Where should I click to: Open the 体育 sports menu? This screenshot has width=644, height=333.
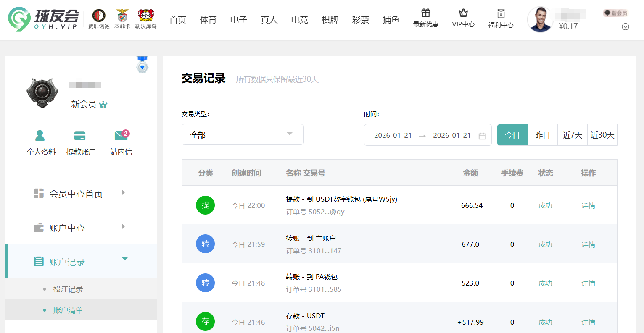208,19
